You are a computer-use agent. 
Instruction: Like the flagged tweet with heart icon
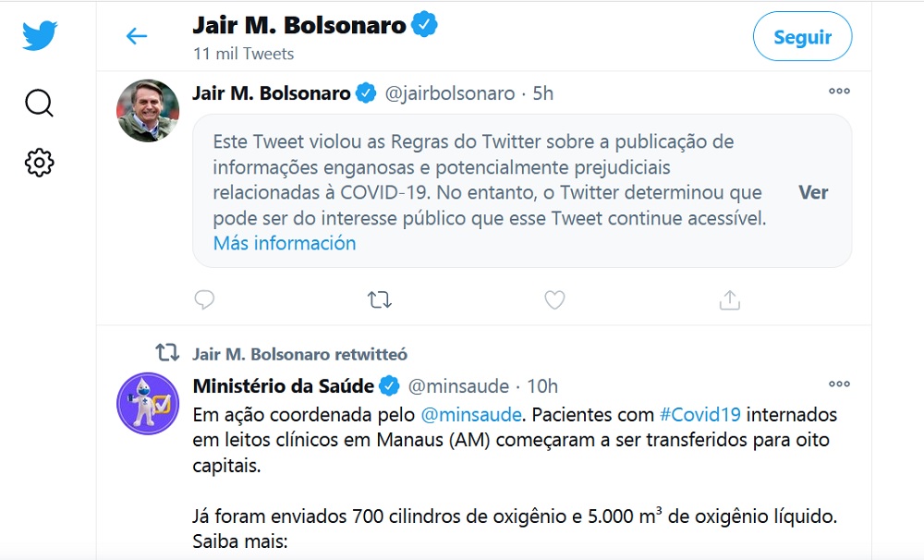[554, 299]
